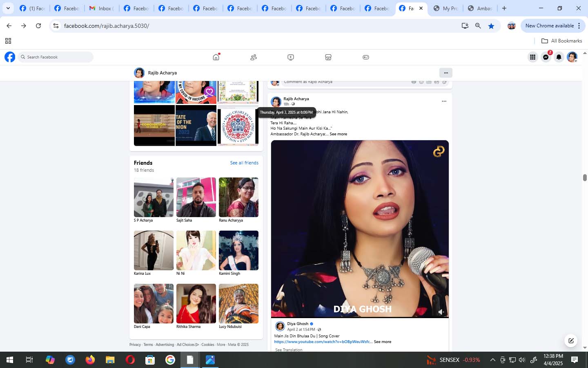588x368 pixels.
Task: Click the new message compose icon
Action: pyautogui.click(x=571, y=341)
